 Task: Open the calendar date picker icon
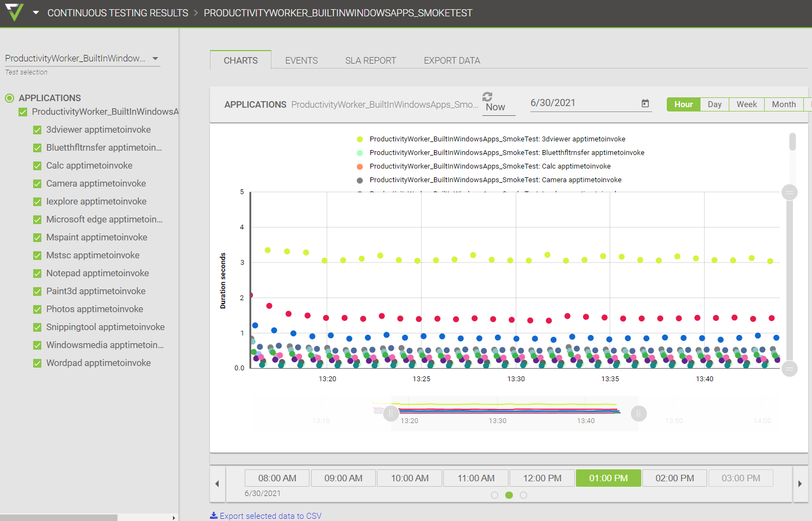(645, 103)
